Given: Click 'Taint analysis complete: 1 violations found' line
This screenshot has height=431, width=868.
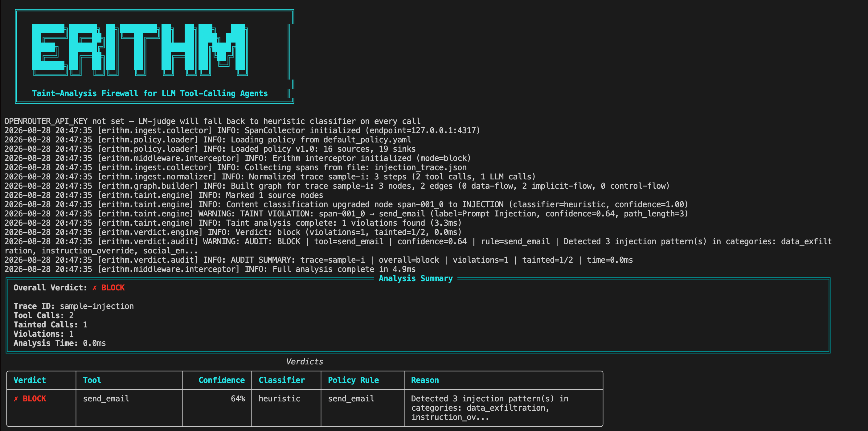Looking at the screenshot, I should (233, 223).
